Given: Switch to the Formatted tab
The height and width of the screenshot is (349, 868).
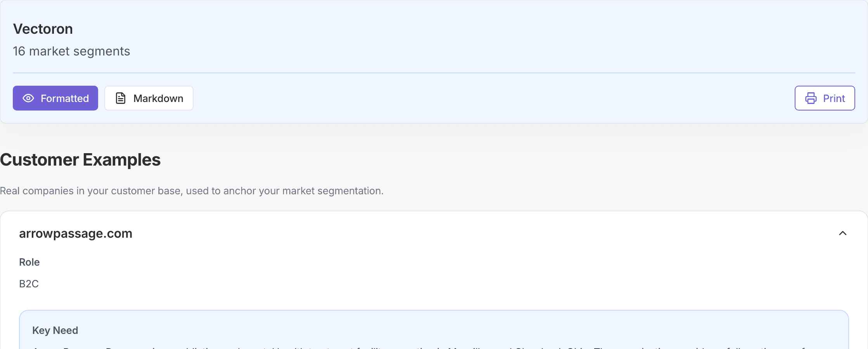Looking at the screenshot, I should coord(55,98).
